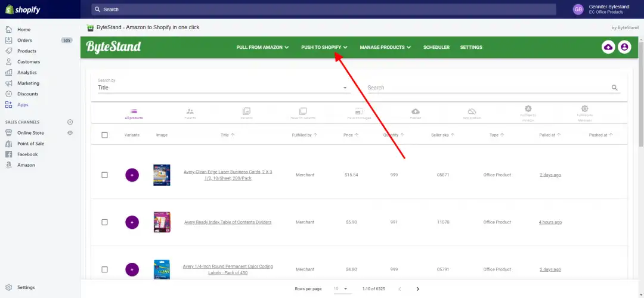Sort by Title column
644x298 pixels.
228,135
